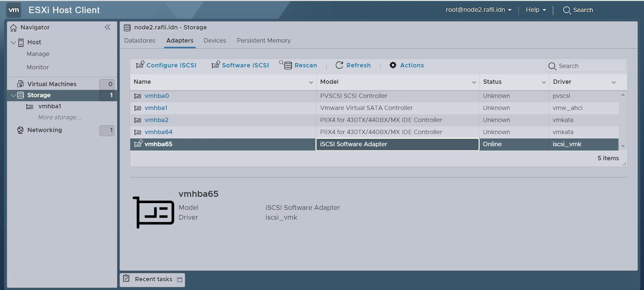This screenshot has width=644, height=290.
Task: Click the Refresh circular arrow icon
Action: (x=339, y=65)
